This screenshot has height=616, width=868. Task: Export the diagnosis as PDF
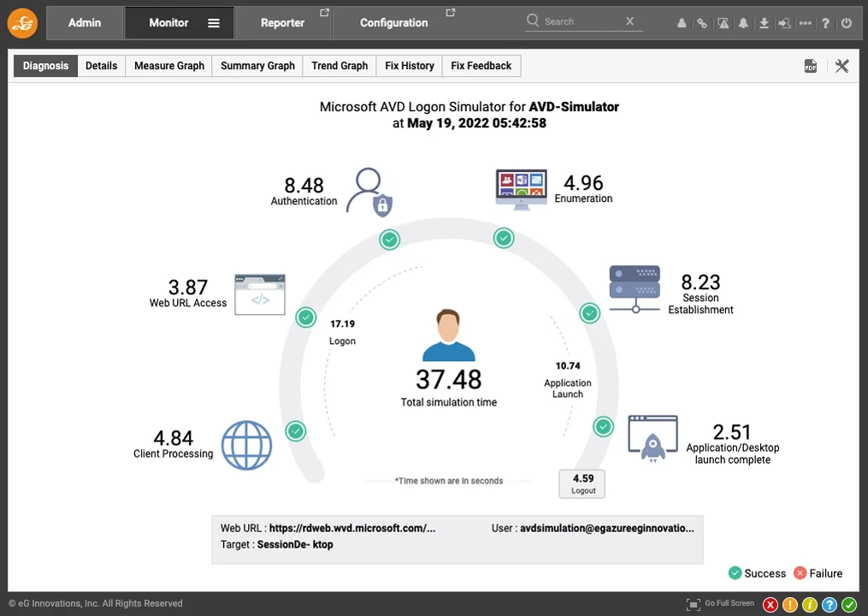coord(811,66)
